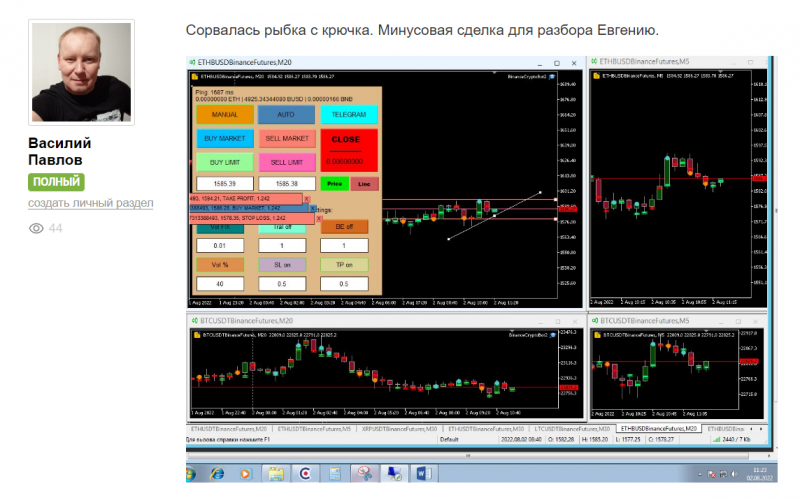The image size is (800, 500).
Task: Remove the TAKE PROFIT order via its X
Action: click(307, 199)
